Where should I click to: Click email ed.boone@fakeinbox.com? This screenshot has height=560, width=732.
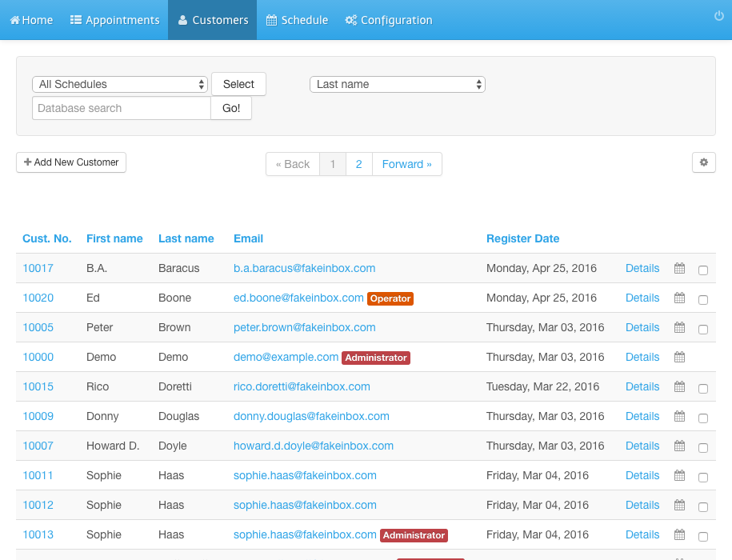298,298
